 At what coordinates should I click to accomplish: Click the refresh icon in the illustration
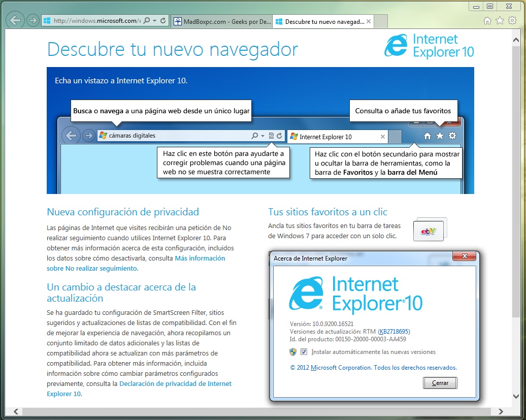pos(279,136)
